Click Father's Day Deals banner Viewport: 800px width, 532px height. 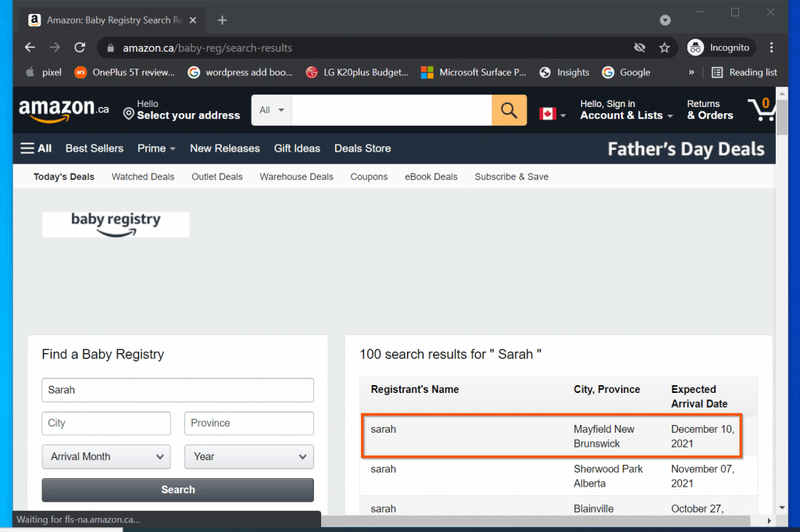point(686,149)
